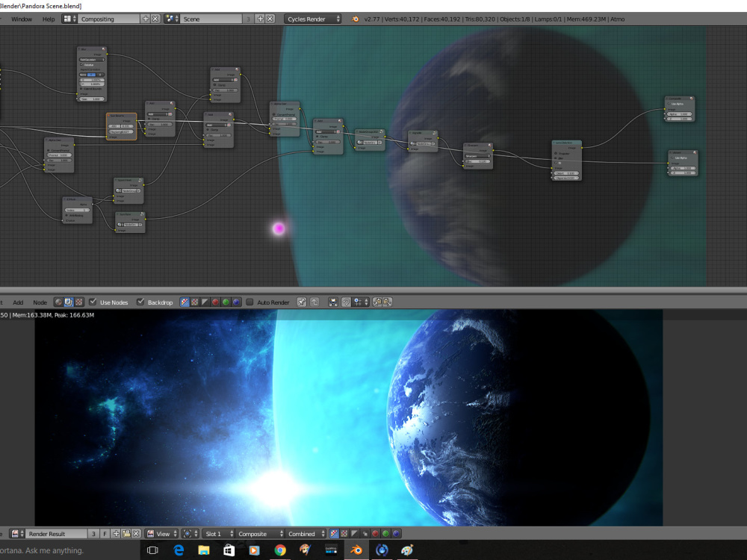The height and width of the screenshot is (560, 747).
Task: Show backdrop red channel
Action: coord(216,302)
